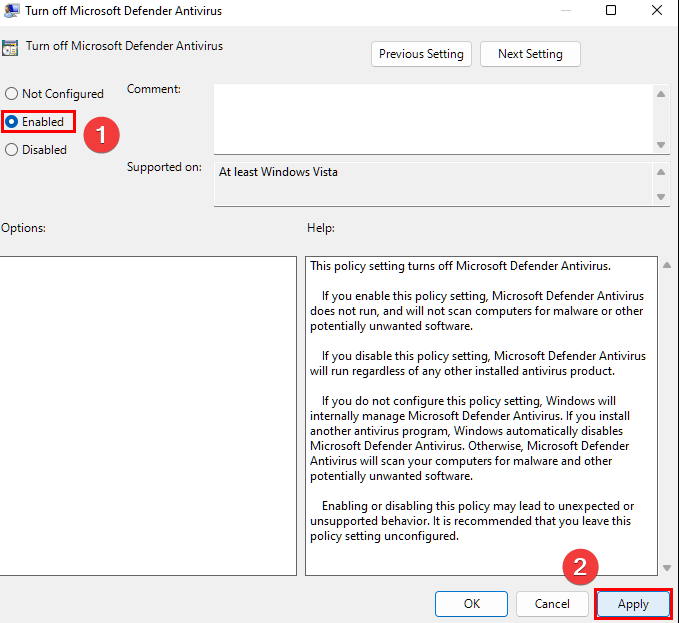Click the Supported on scroll down arrow
The width and height of the screenshot is (679, 623).
click(661, 197)
